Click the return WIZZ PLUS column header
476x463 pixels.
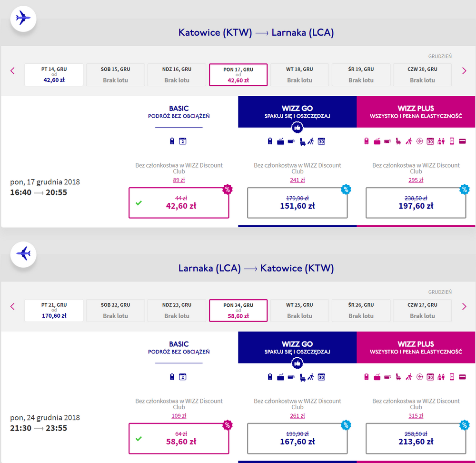(x=416, y=348)
